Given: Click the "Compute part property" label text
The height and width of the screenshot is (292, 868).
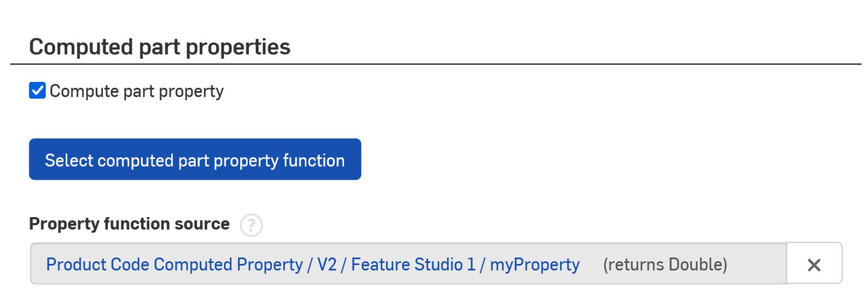Looking at the screenshot, I should click(136, 91).
